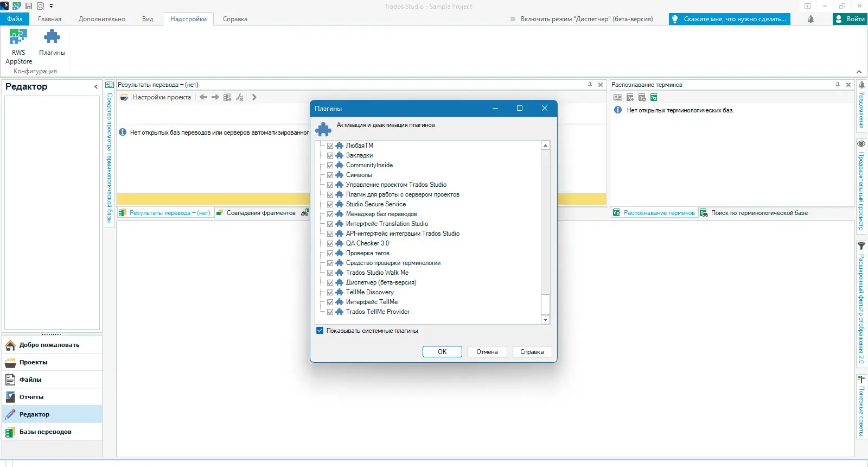Click the Войти sign-in button

pos(850,19)
